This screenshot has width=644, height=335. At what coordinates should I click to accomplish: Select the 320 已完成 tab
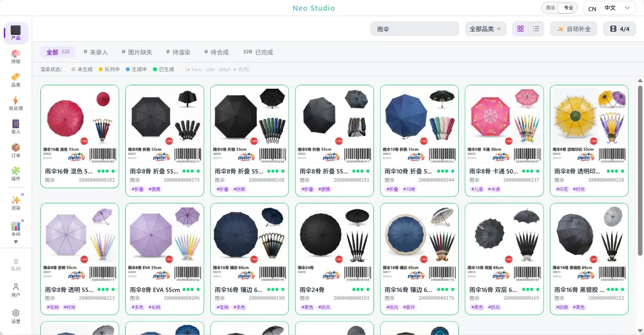click(258, 52)
